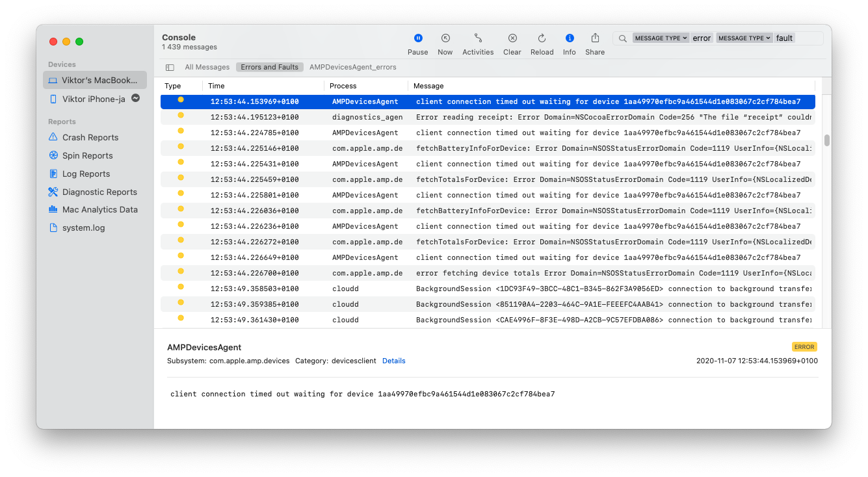868x477 pixels.
Task: Click the Message column header
Action: click(428, 86)
